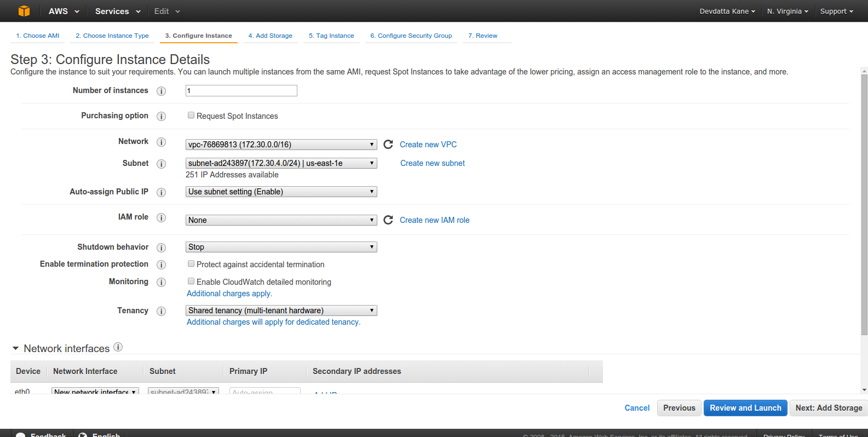The image size is (868, 437).
Task: Open the Shutdown behavior dropdown
Action: [281, 247]
